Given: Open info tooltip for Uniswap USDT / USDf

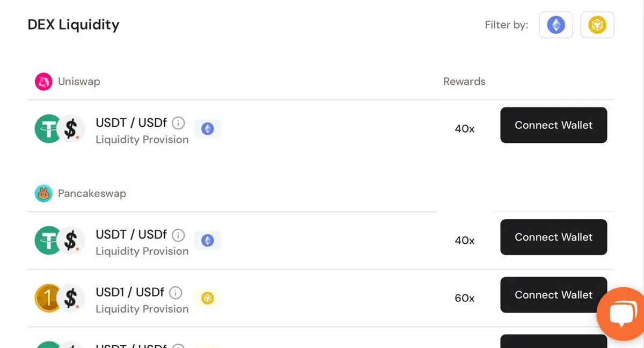Looking at the screenshot, I should [x=178, y=123].
